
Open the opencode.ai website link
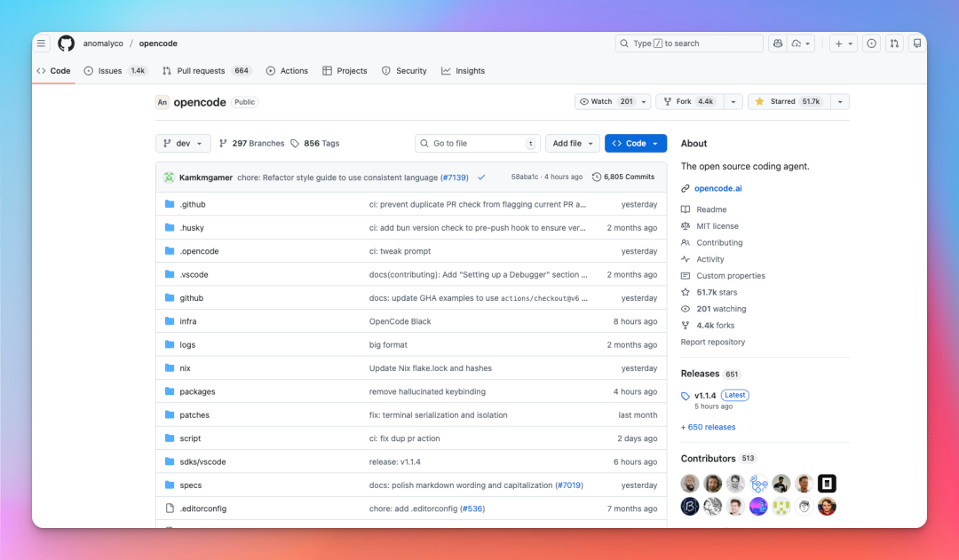coord(717,188)
